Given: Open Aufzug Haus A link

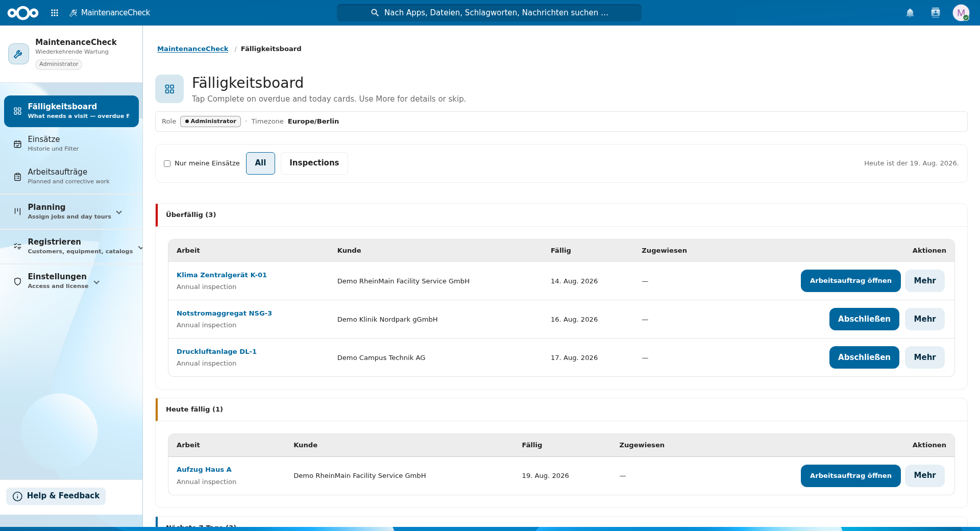Looking at the screenshot, I should [204, 469].
